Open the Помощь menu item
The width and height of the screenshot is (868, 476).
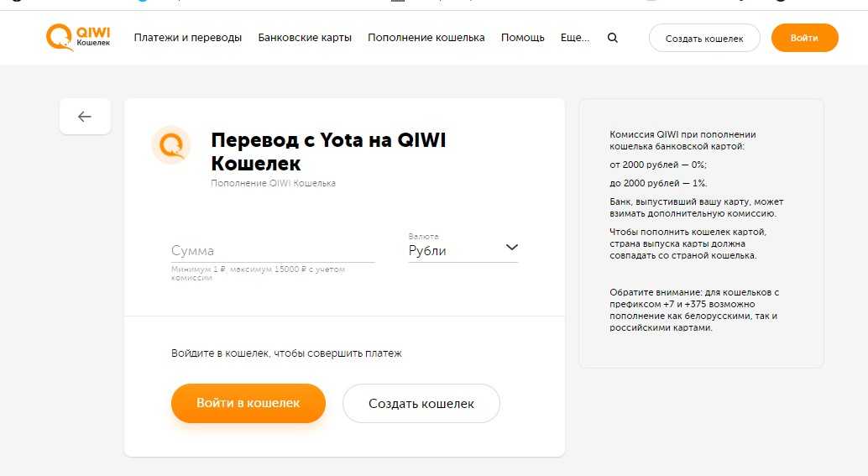point(523,38)
